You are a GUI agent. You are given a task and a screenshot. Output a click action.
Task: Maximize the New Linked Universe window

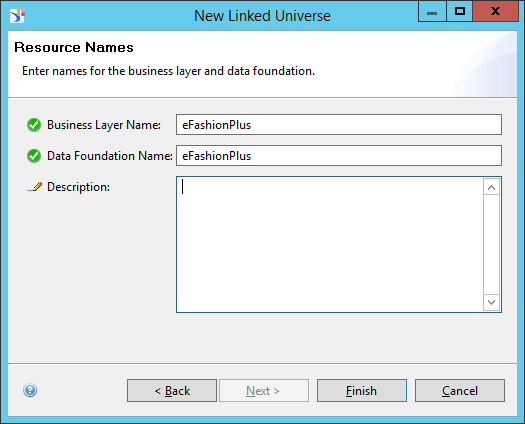pyautogui.click(x=460, y=11)
